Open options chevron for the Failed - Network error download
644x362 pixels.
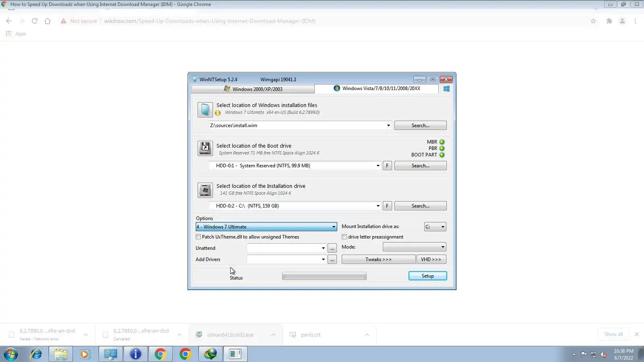click(x=86, y=335)
